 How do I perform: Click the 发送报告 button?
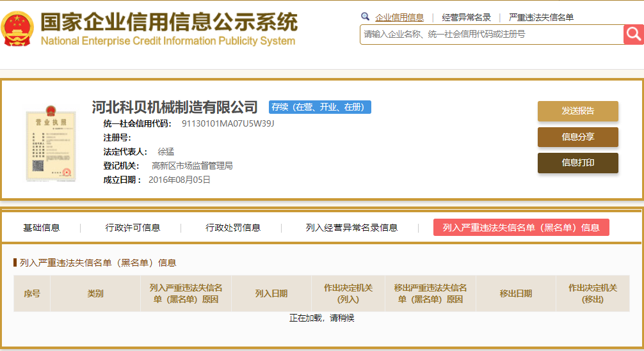coord(578,111)
